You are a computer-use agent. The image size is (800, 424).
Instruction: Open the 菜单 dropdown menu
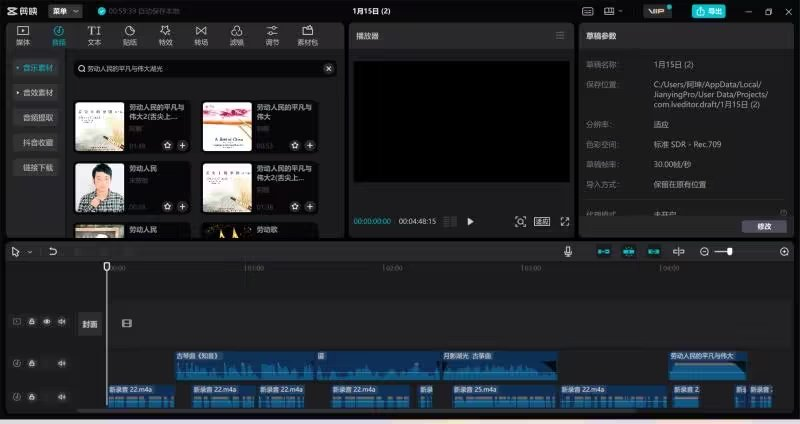(68, 11)
